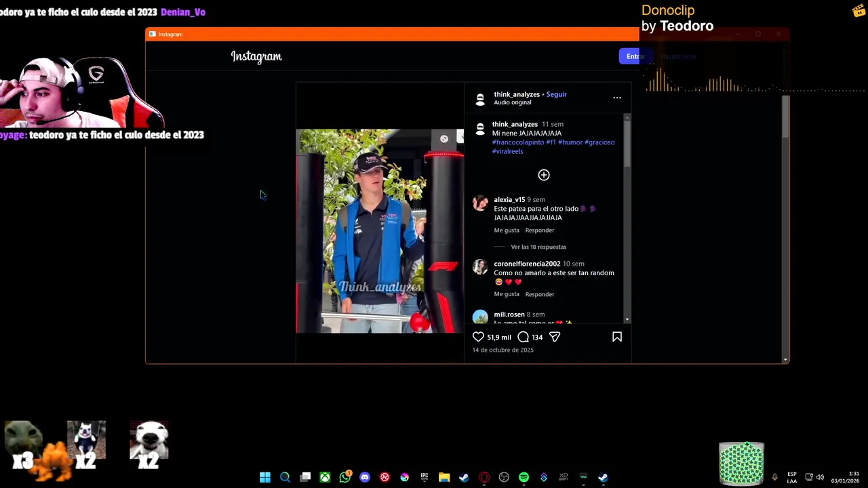Open OBS Studio from the taskbar
The width and height of the screenshot is (868, 488).
504,477
